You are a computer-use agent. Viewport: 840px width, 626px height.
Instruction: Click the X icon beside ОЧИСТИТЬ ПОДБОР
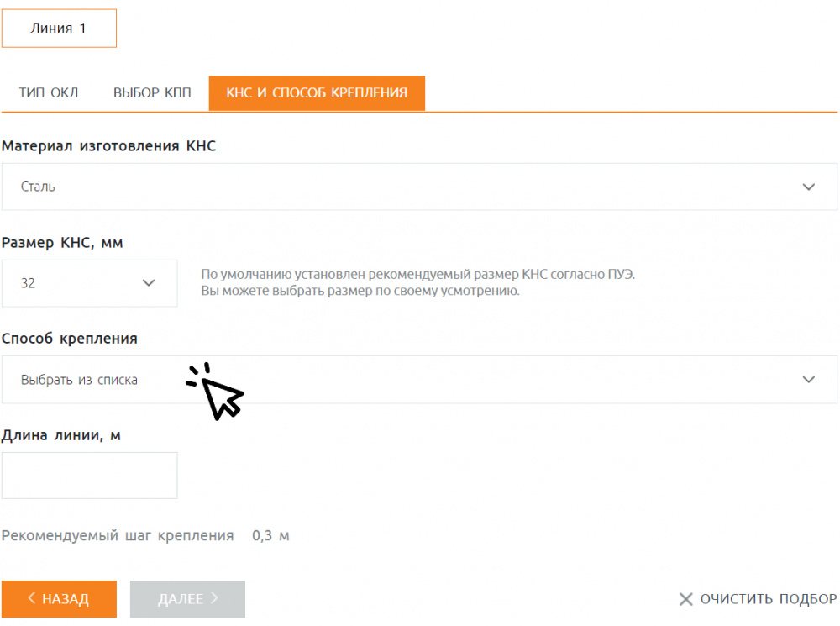[x=685, y=600]
